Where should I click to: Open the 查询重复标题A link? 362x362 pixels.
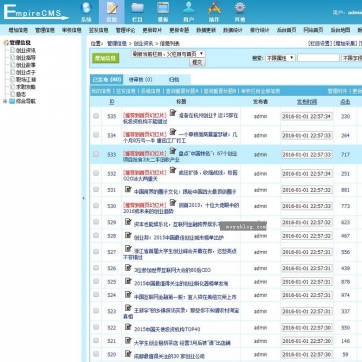(x=183, y=91)
